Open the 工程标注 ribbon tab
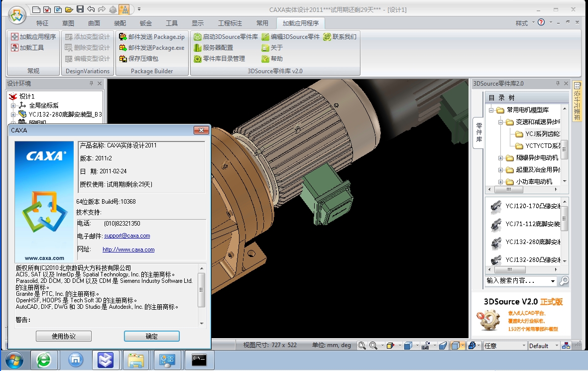This screenshot has height=371, width=588. pos(230,23)
